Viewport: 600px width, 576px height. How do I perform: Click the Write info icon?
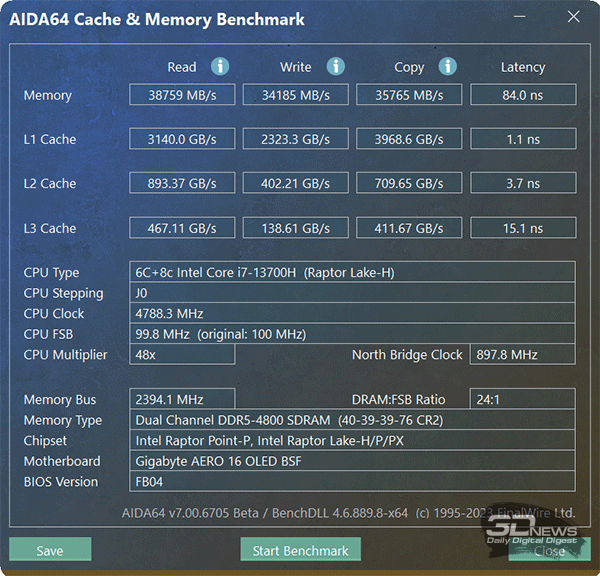pos(336,67)
